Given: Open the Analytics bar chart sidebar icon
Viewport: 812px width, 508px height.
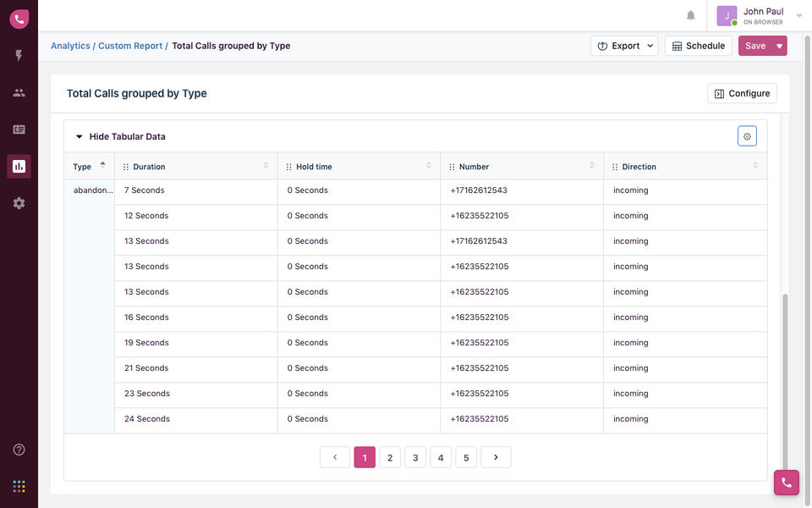Looking at the screenshot, I should (19, 166).
